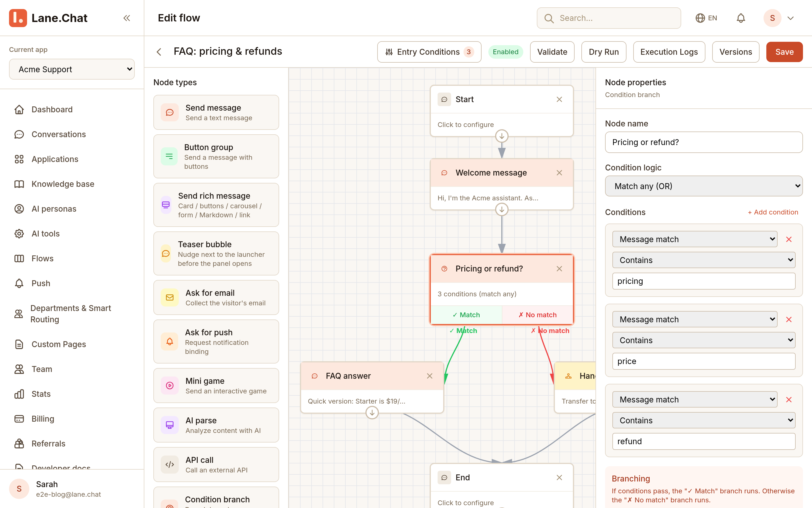
Task: Open Conversations in the sidebar
Action: pyautogui.click(x=72, y=134)
